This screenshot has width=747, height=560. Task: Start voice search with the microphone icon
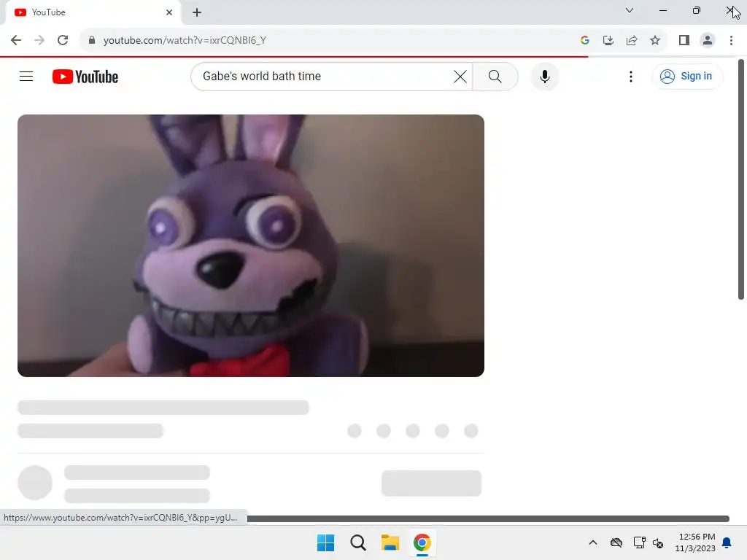point(545,76)
